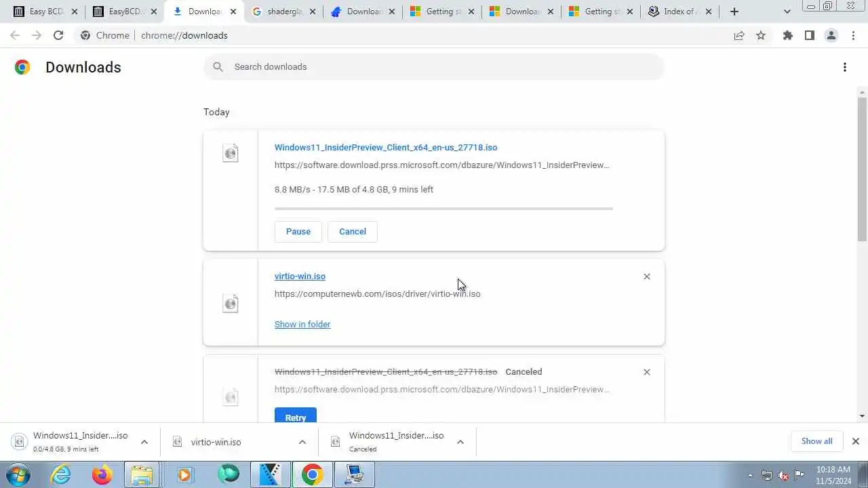
Task: Open Chrome's three-dot main menu
Action: pos(853,35)
